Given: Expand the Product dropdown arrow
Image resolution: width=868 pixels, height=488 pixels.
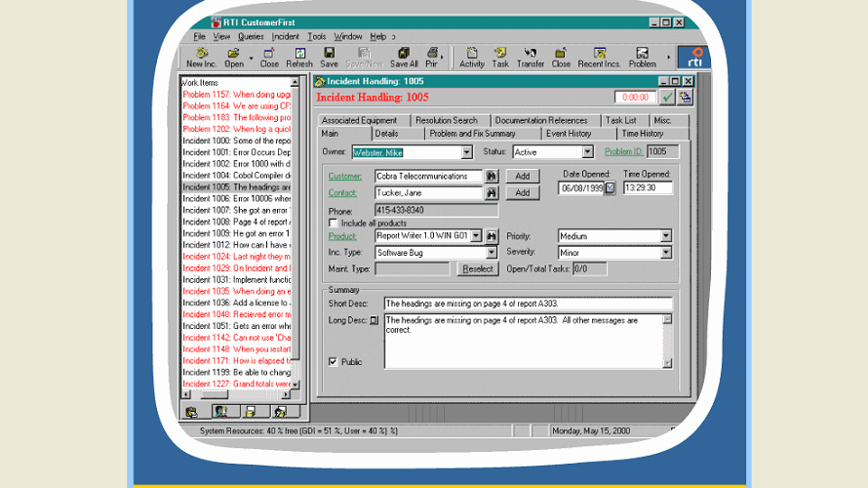Looking at the screenshot, I should pos(476,236).
